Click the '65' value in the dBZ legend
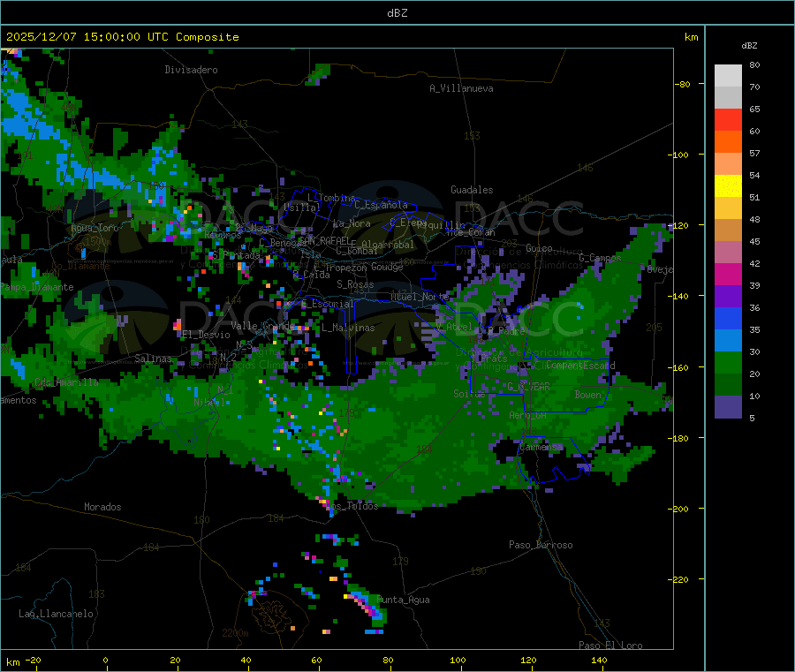The height and width of the screenshot is (672, 795). [x=754, y=109]
